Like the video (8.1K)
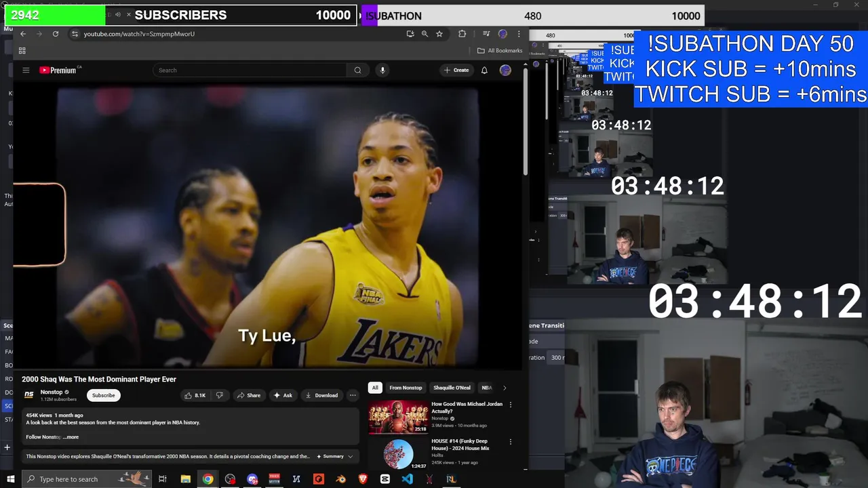 [x=195, y=395]
